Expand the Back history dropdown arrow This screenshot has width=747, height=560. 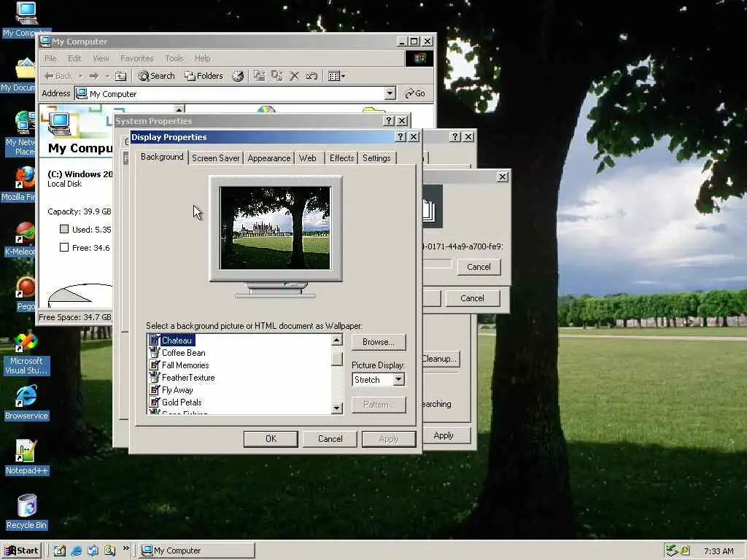(x=80, y=76)
